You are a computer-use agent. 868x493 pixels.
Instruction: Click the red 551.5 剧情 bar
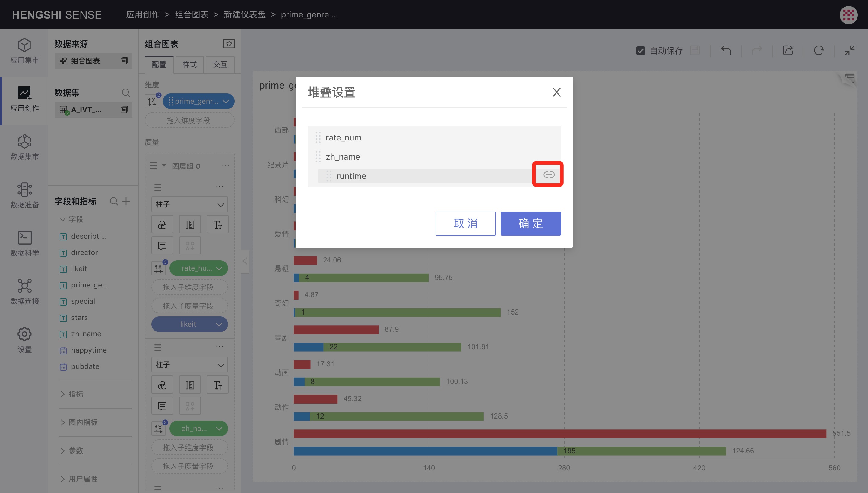click(x=560, y=433)
